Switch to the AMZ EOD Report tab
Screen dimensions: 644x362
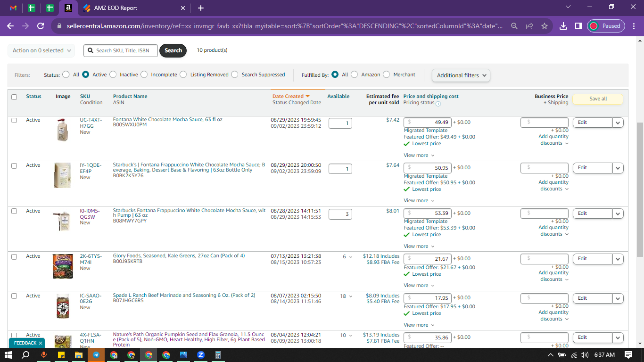coord(133,8)
